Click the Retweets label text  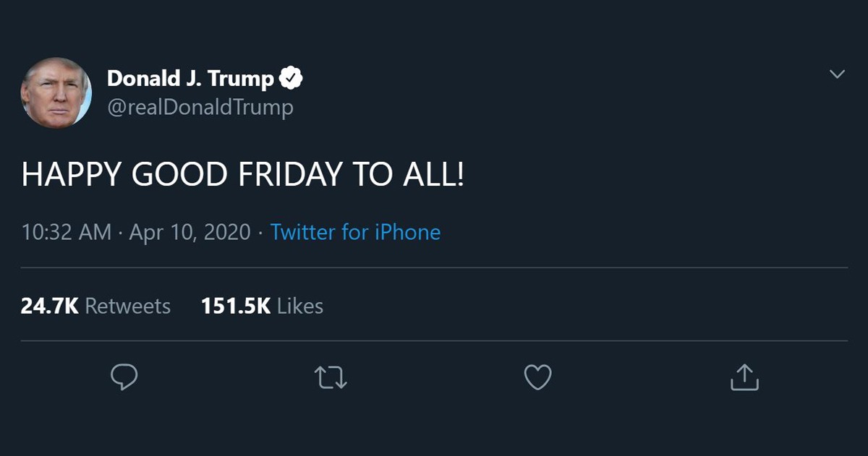tap(128, 306)
